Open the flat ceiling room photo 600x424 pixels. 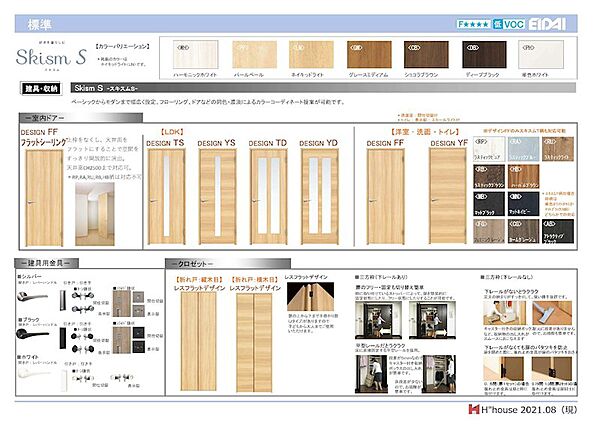click(95, 214)
